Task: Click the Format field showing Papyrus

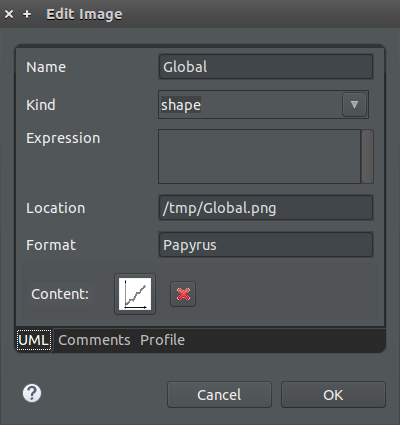Action: tap(266, 245)
